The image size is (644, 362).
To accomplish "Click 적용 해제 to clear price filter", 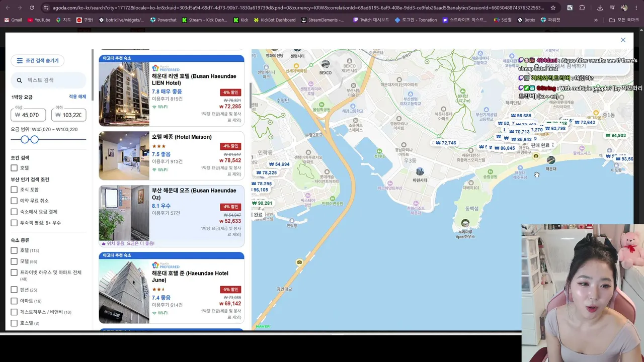I will (x=77, y=97).
